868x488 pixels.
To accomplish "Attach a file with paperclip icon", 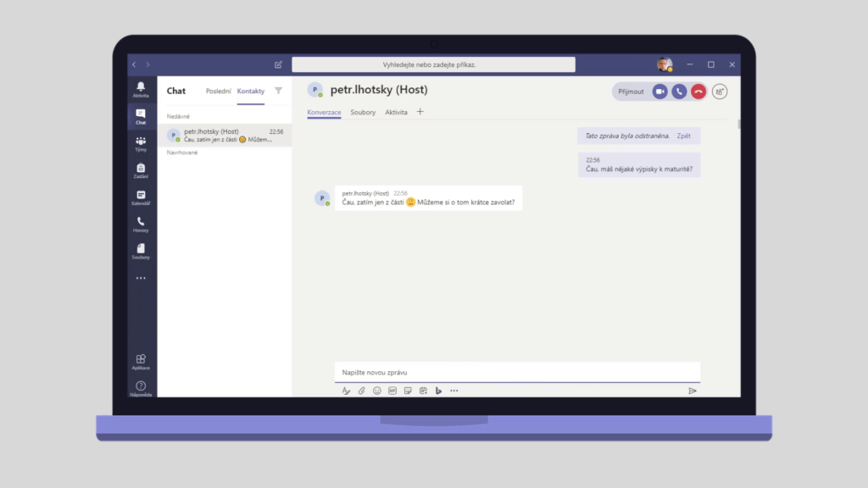I will [361, 391].
